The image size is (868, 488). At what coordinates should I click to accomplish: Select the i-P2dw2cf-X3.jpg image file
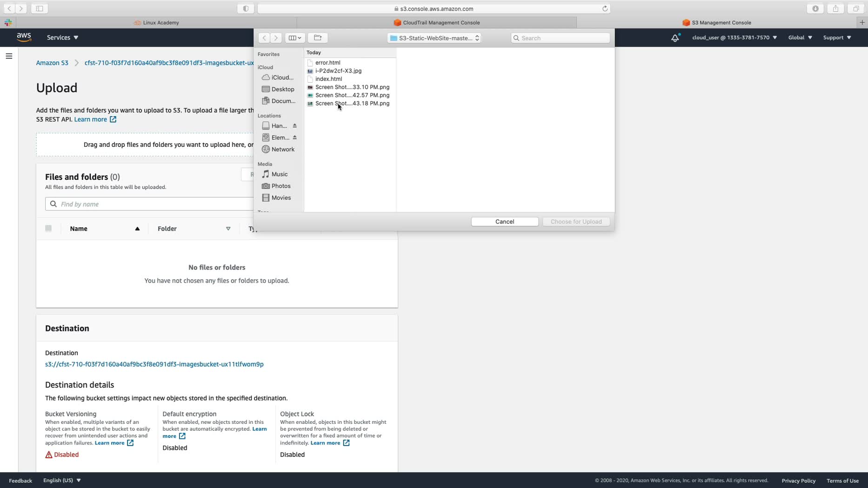click(338, 71)
